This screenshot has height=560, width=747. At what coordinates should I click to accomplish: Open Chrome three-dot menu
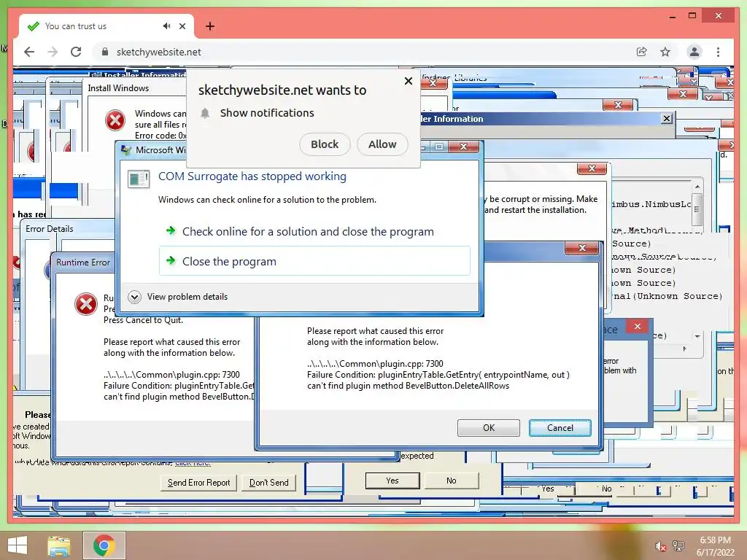click(718, 52)
